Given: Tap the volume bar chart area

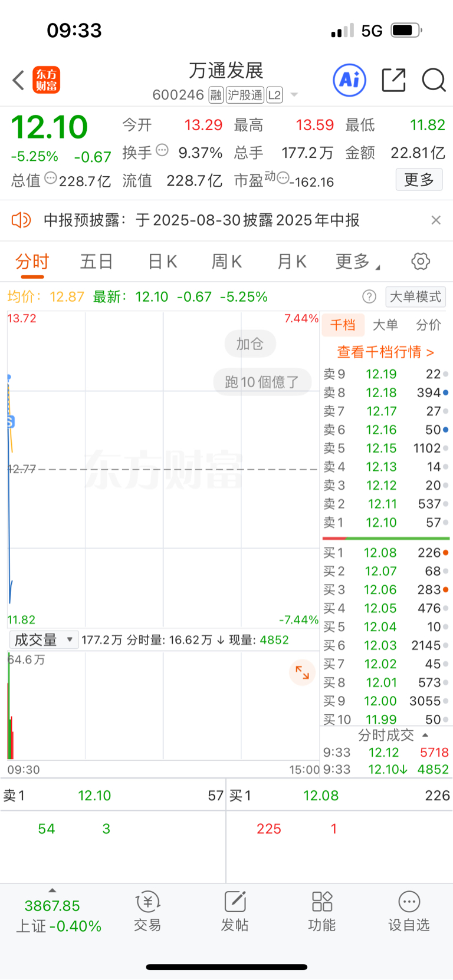Looking at the screenshot, I should [163, 705].
